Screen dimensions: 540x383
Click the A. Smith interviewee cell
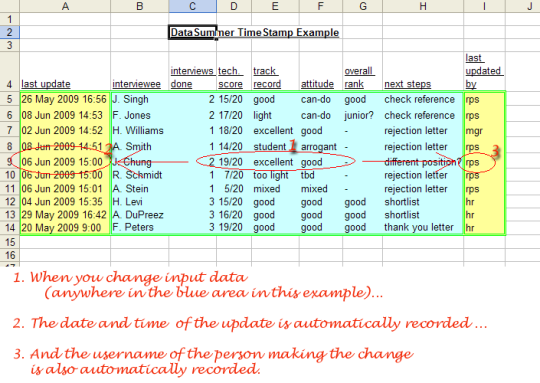pos(139,146)
